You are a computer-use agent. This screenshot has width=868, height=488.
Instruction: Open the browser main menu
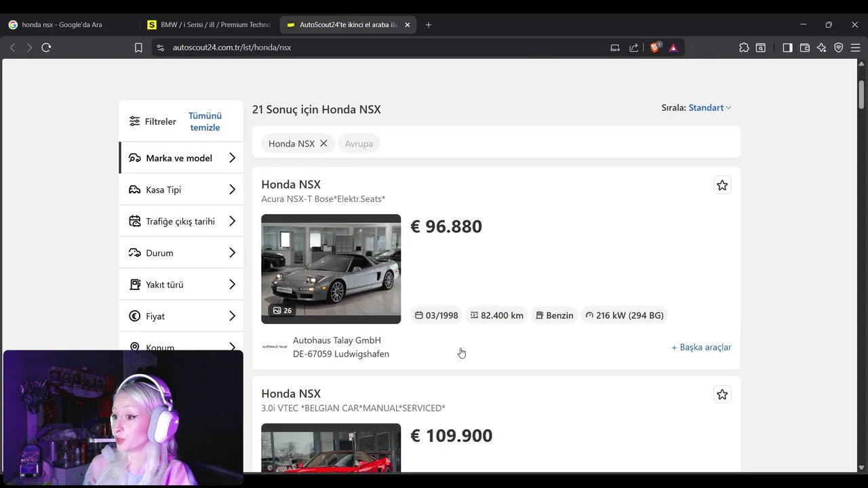click(855, 47)
